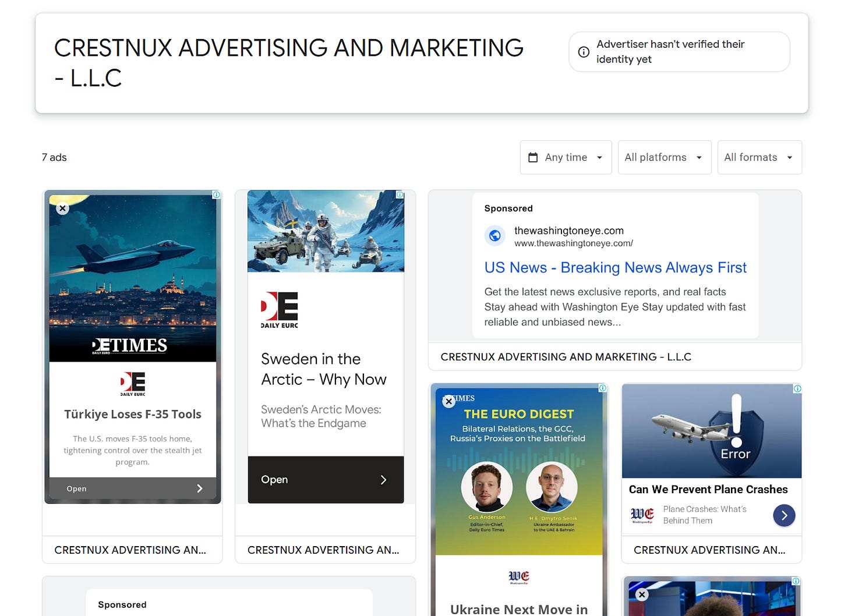Screen dimensions: 848x616
Task: Click the www.thewashingtoneye.com/ URL text
Action: point(573,243)
